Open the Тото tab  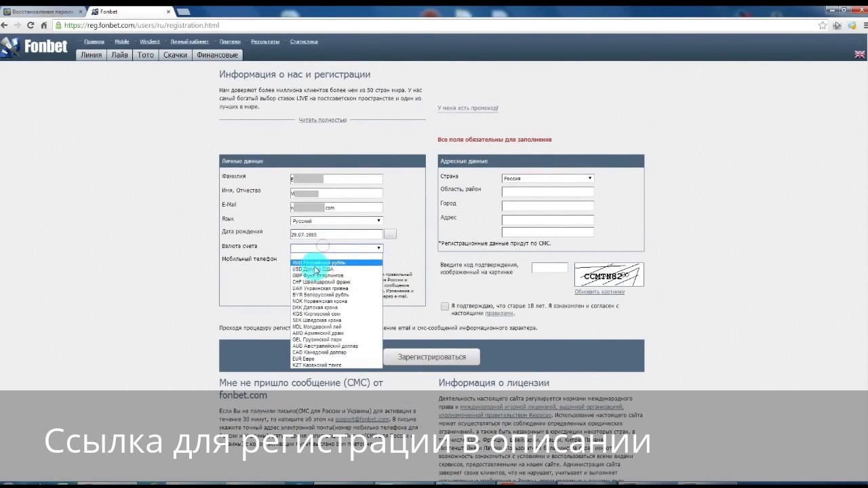146,55
